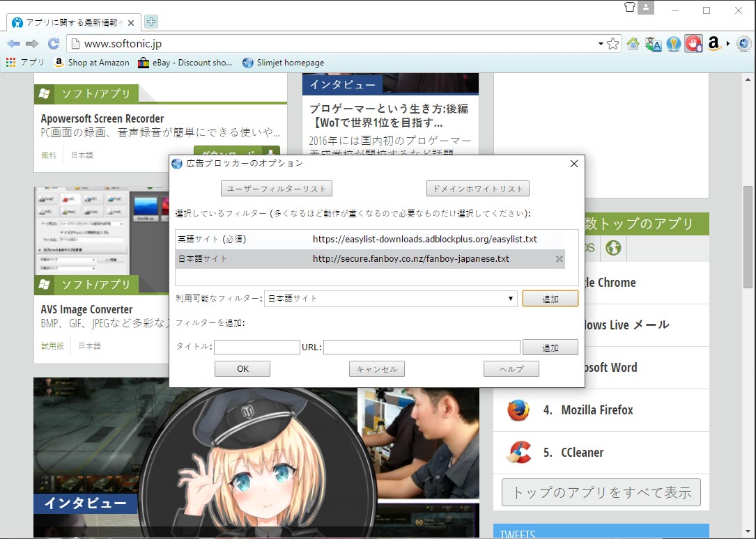Image resolution: width=756 pixels, height=539 pixels.
Task: Open the Shop at Amazon bookmark
Action: click(x=91, y=63)
